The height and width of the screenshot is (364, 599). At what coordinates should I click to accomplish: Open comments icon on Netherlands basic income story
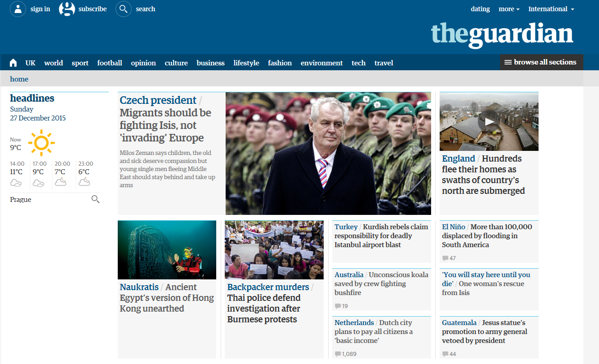coord(338,354)
